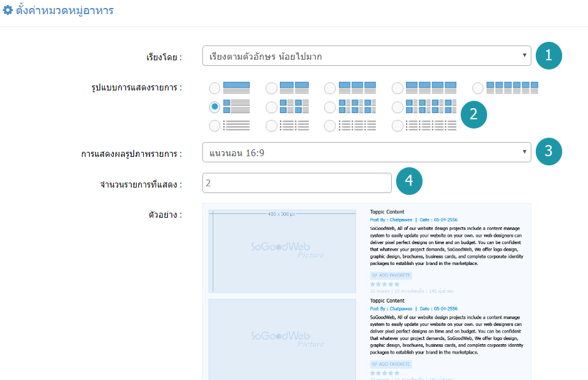Click the ตั้งค่าหมวดหมู่อาหาร heading text

tap(65, 10)
